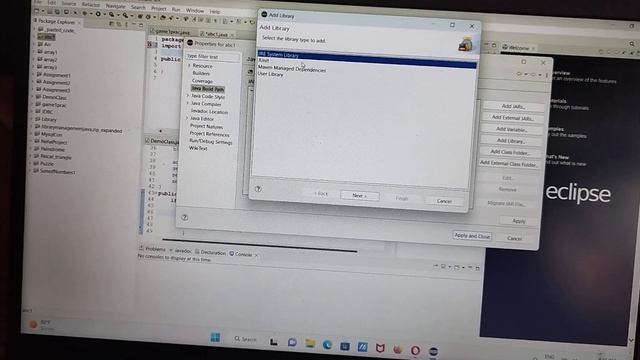Image resolution: width=640 pixels, height=360 pixels.
Task: Expand Resource node in Properties tree
Action: point(189,66)
